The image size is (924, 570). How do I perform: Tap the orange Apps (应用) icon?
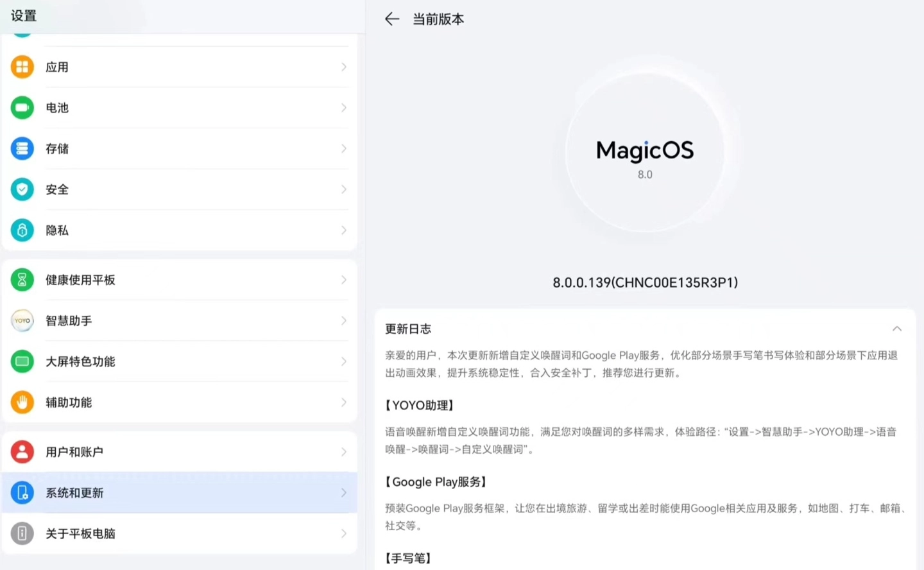click(x=22, y=67)
